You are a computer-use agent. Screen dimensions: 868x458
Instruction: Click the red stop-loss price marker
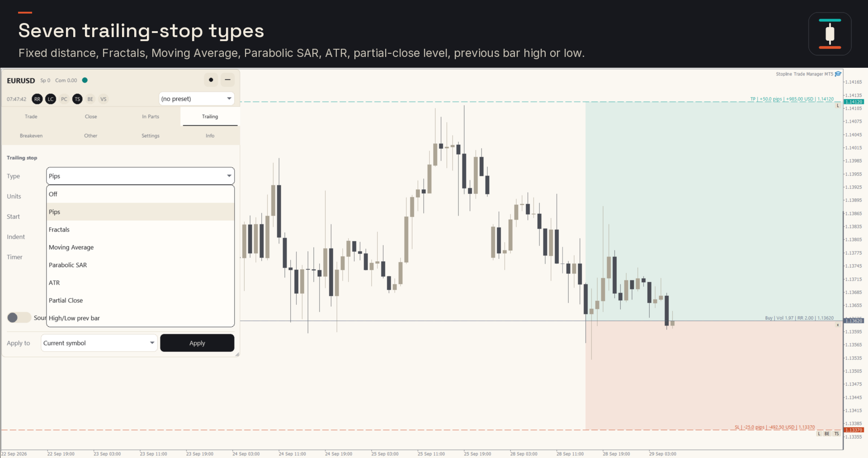[x=854, y=430]
